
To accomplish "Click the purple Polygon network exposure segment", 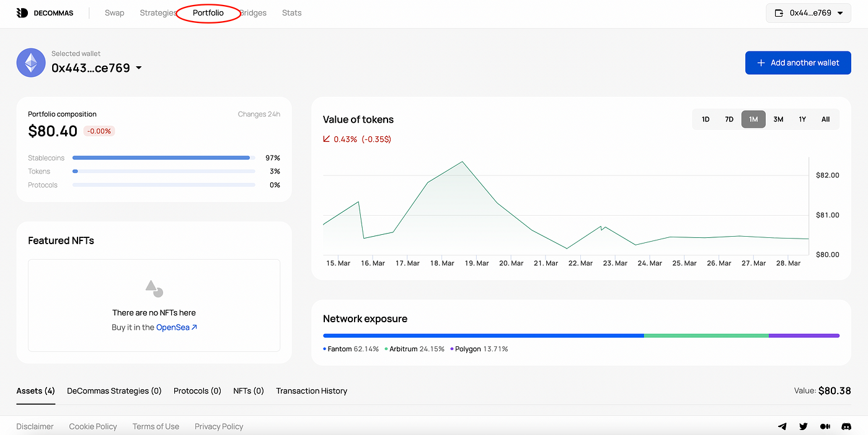I will (804, 336).
